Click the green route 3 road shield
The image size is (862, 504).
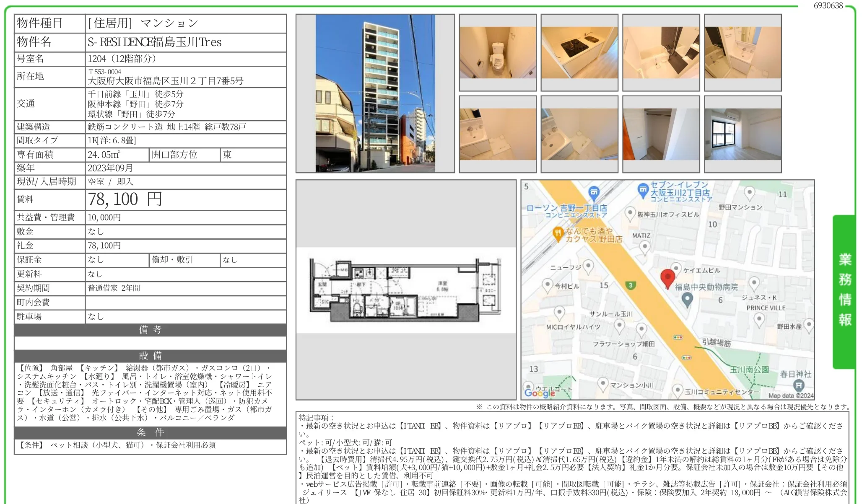point(630,286)
